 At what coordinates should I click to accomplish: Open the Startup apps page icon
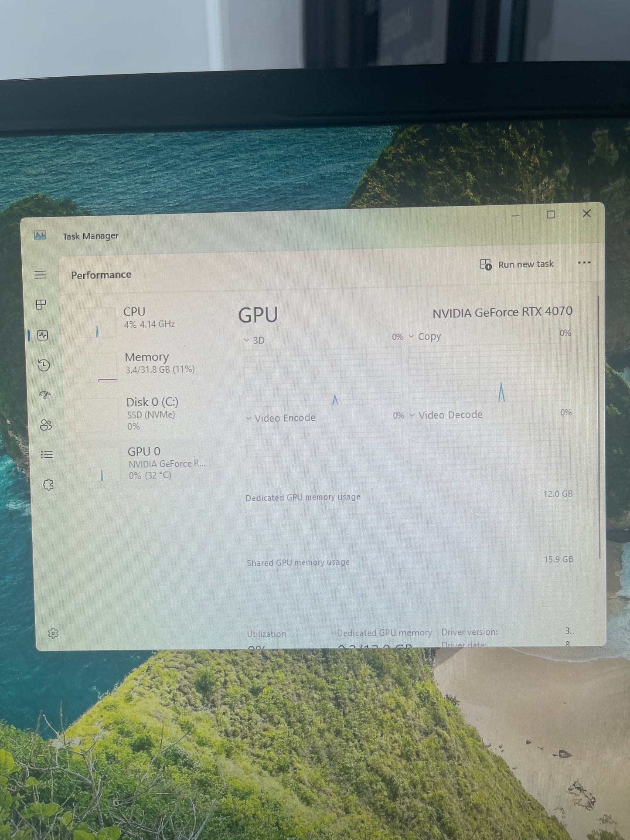[45, 395]
